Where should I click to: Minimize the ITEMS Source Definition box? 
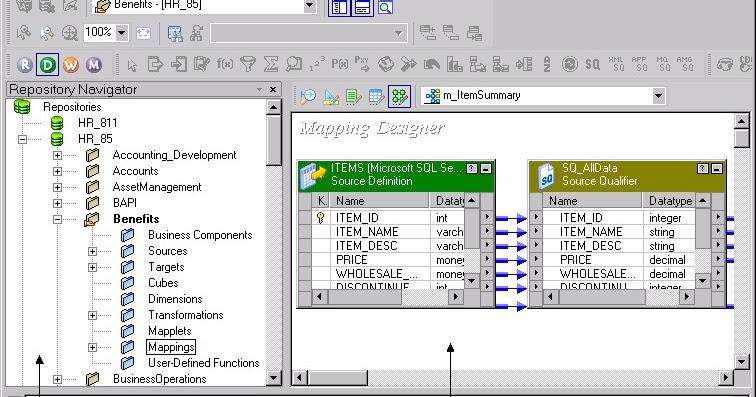(486, 168)
